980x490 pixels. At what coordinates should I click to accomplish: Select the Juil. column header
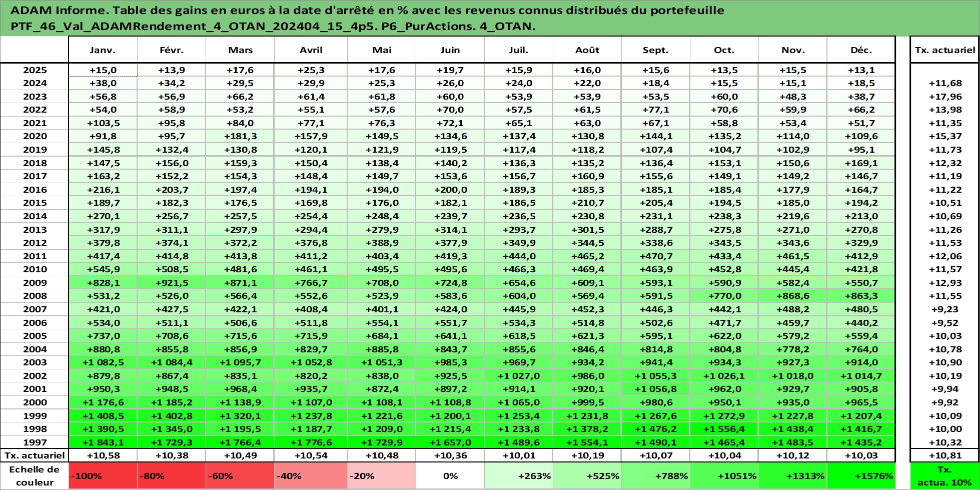point(518,50)
